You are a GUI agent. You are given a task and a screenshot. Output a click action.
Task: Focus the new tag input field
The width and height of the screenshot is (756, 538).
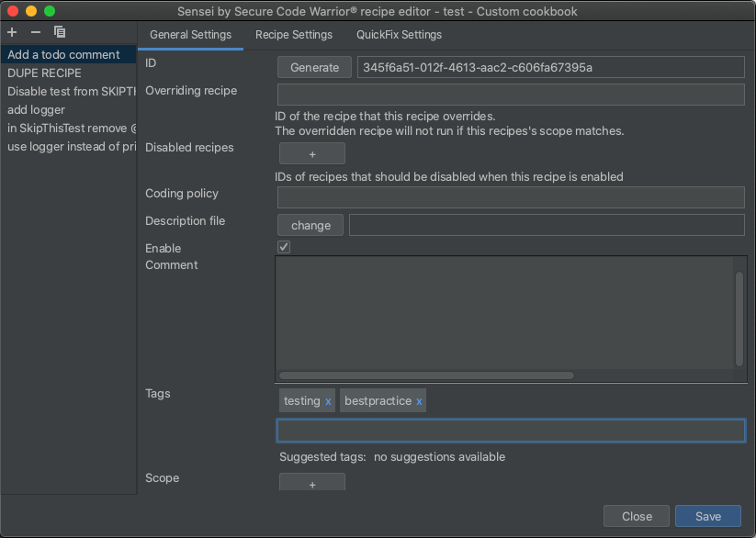[x=511, y=431]
